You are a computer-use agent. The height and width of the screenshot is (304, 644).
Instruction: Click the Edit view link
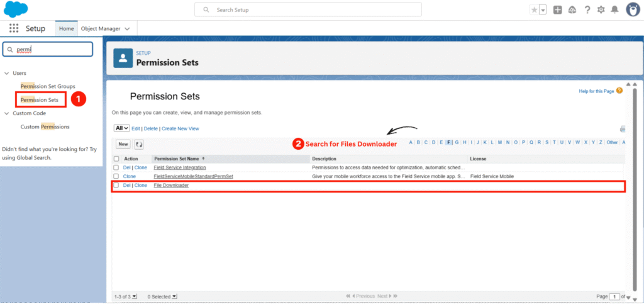pyautogui.click(x=136, y=128)
